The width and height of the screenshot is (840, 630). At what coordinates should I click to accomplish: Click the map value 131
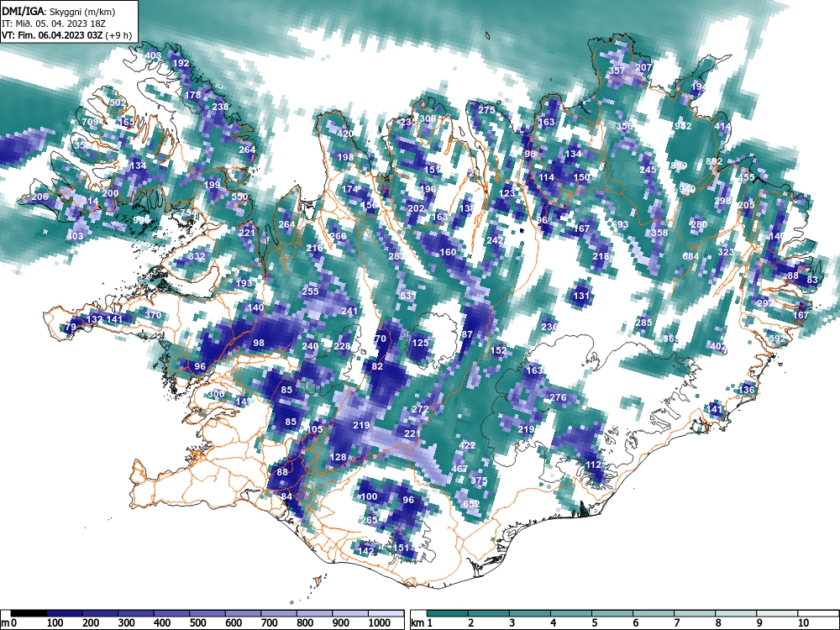point(581,296)
